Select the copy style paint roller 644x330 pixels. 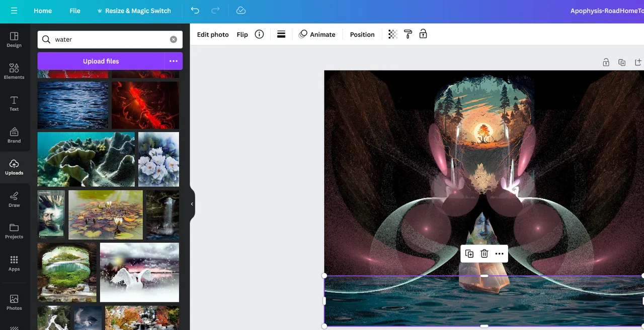click(x=408, y=34)
